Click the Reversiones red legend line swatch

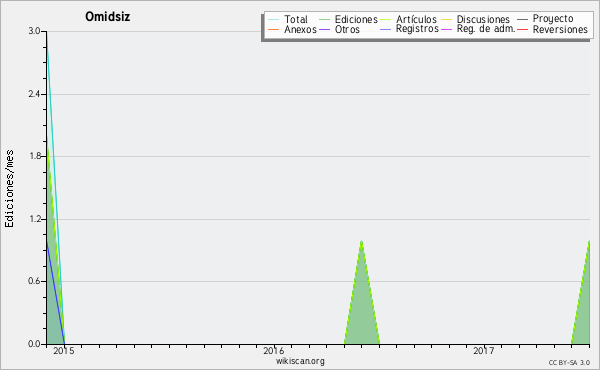pos(523,30)
